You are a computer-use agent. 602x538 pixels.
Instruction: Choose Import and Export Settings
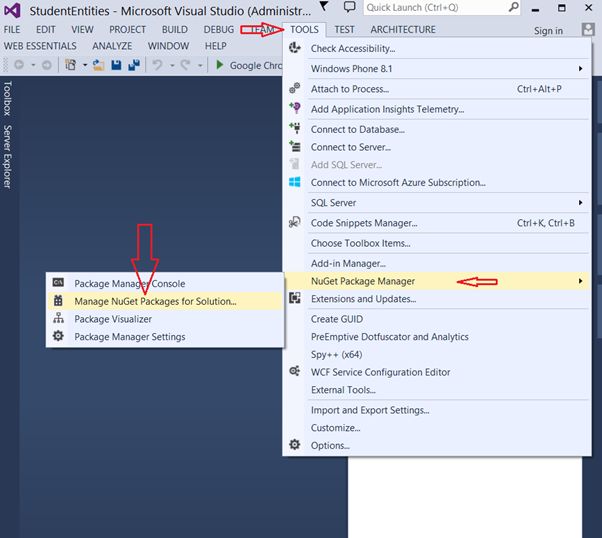(437, 410)
